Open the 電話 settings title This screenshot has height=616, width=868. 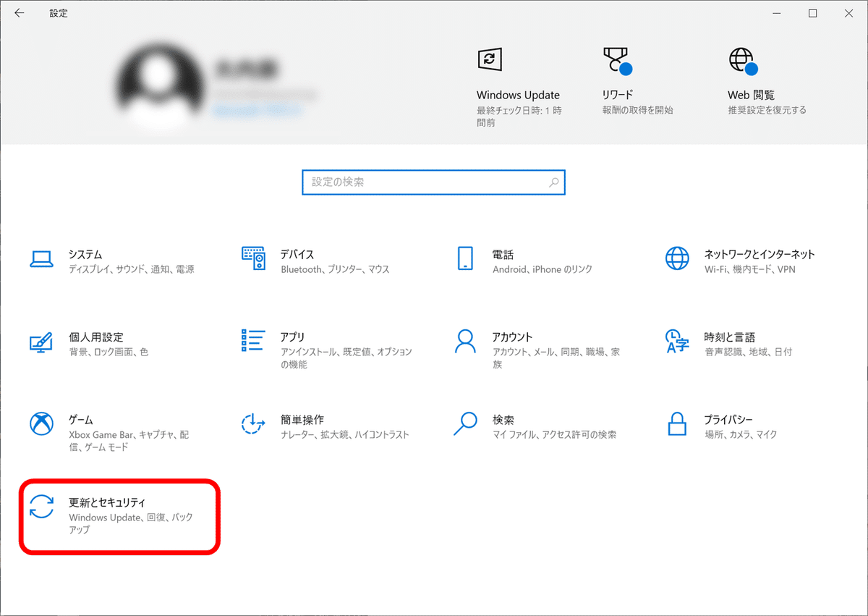(x=503, y=255)
